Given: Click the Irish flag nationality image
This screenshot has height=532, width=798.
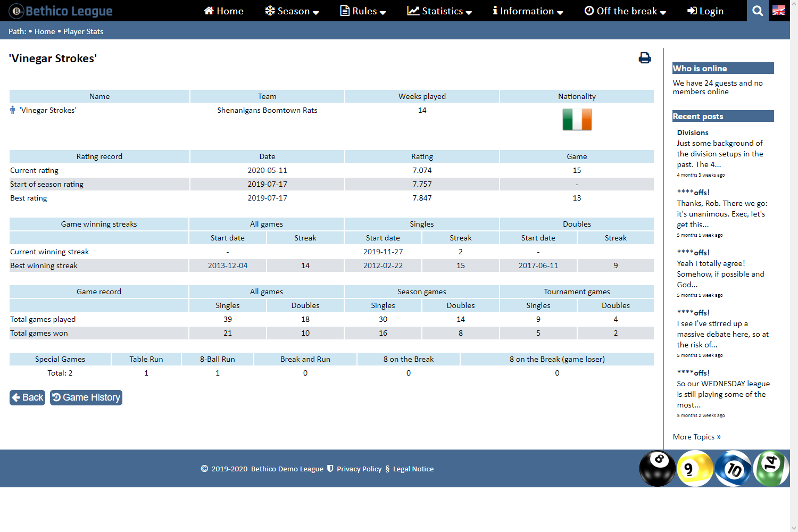Looking at the screenshot, I should [577, 119].
